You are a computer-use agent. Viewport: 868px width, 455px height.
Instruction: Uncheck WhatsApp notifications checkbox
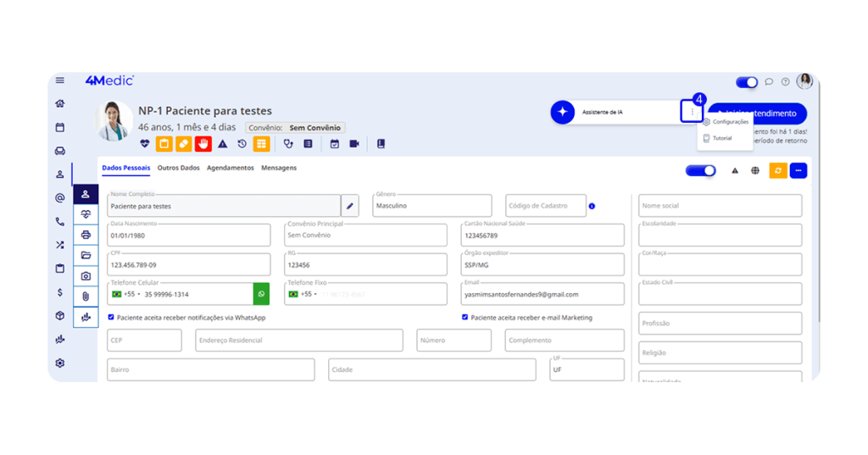tap(112, 318)
